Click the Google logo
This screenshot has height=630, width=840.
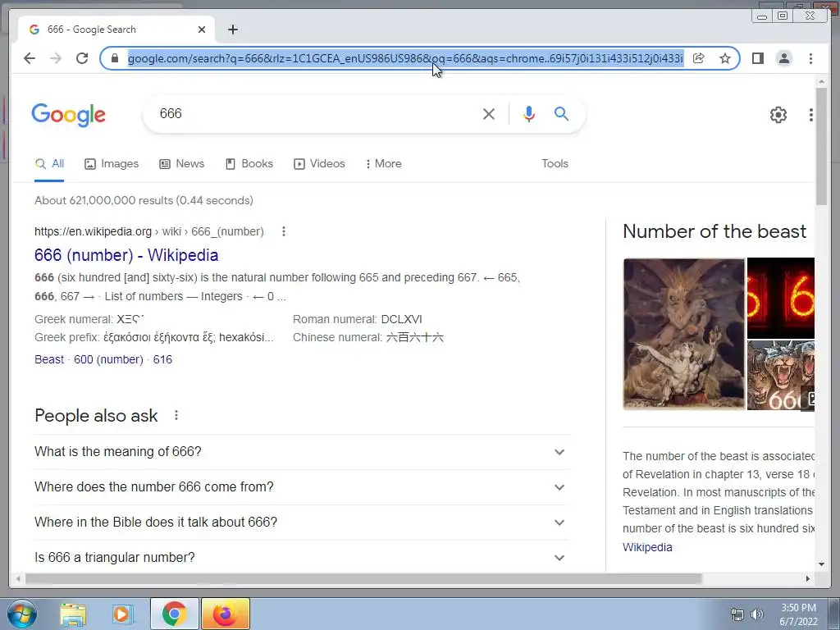[x=69, y=115]
